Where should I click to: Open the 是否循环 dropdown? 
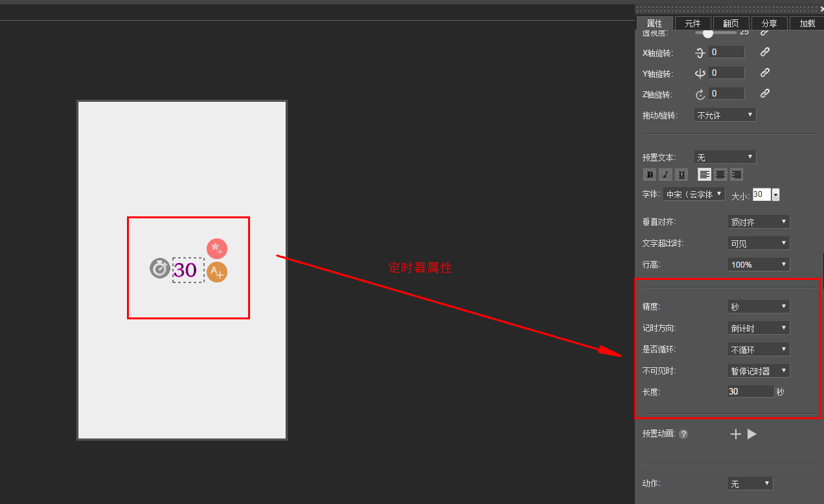[x=759, y=349]
